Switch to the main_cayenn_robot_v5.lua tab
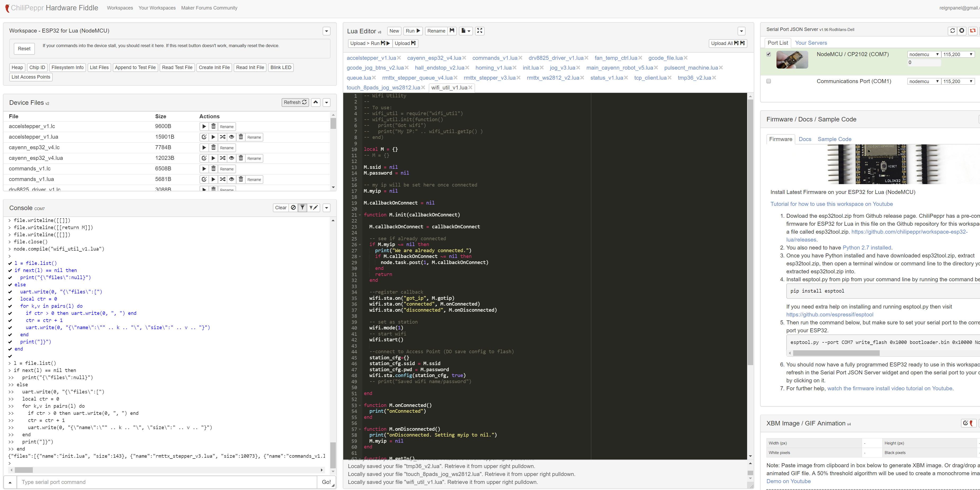 click(619, 68)
